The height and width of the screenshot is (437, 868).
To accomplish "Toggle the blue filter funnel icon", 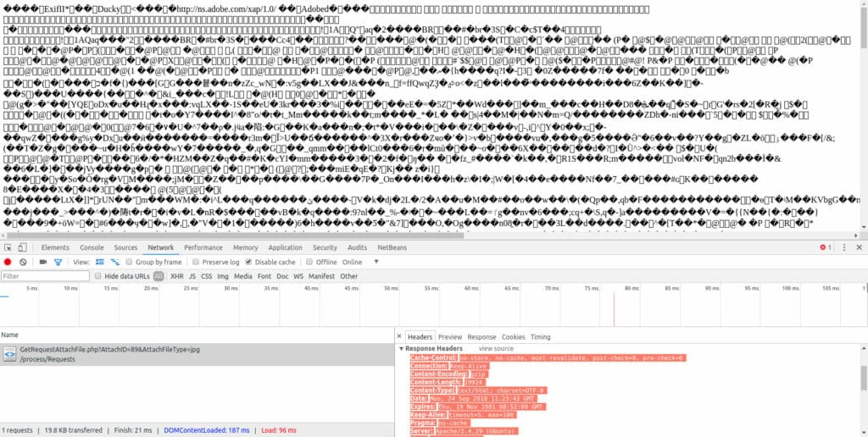I will point(58,262).
